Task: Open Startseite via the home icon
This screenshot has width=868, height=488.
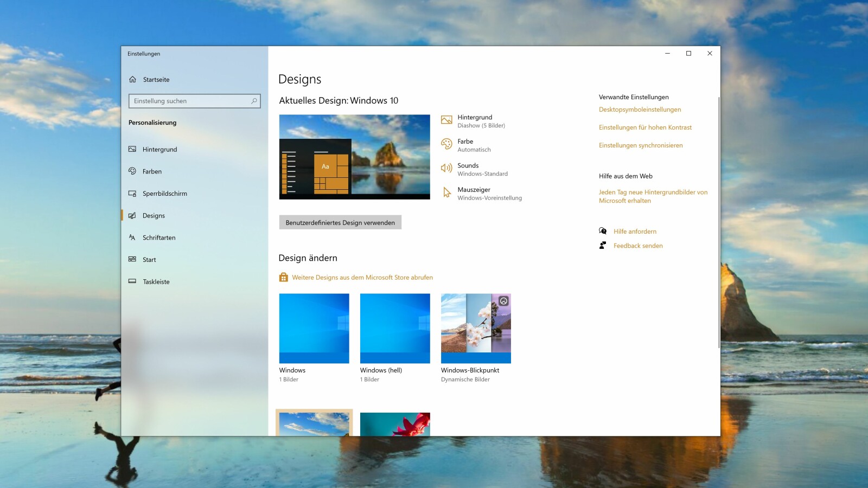Action: pos(132,79)
